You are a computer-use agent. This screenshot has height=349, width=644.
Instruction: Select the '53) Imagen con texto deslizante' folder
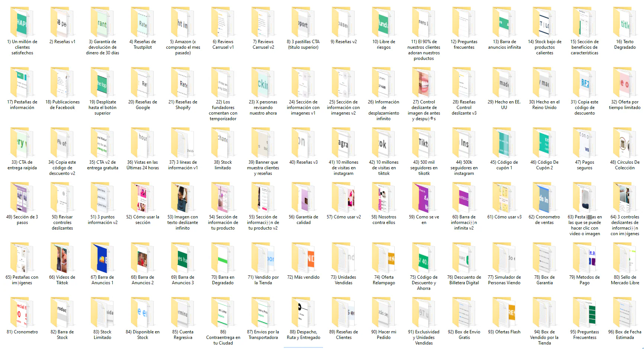click(183, 198)
